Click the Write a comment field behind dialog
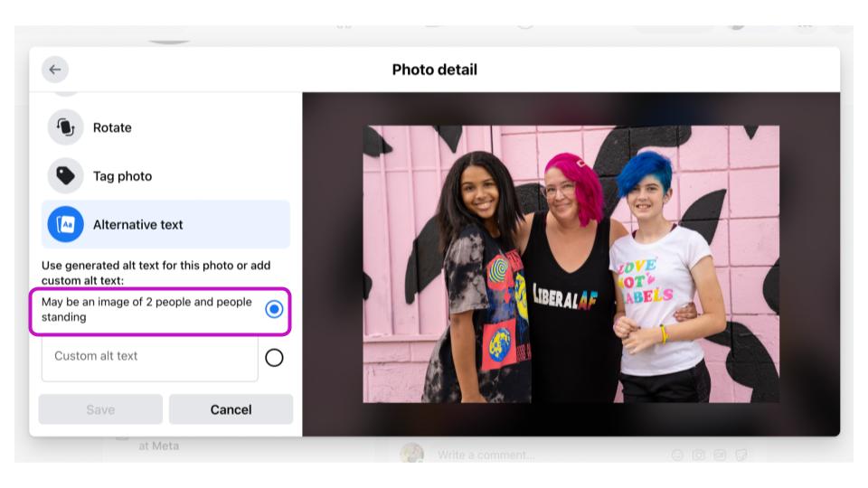Image resolution: width=868 pixels, height=488 pixels. (486, 455)
